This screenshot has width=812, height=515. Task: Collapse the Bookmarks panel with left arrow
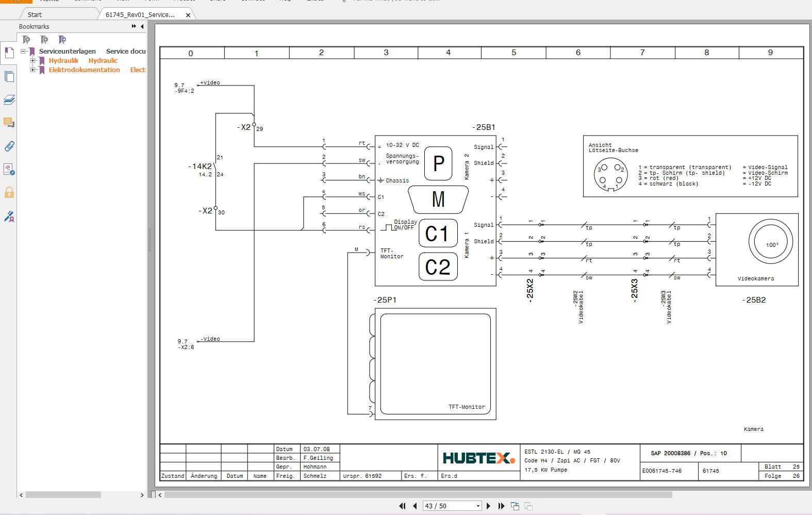pyautogui.click(x=142, y=26)
